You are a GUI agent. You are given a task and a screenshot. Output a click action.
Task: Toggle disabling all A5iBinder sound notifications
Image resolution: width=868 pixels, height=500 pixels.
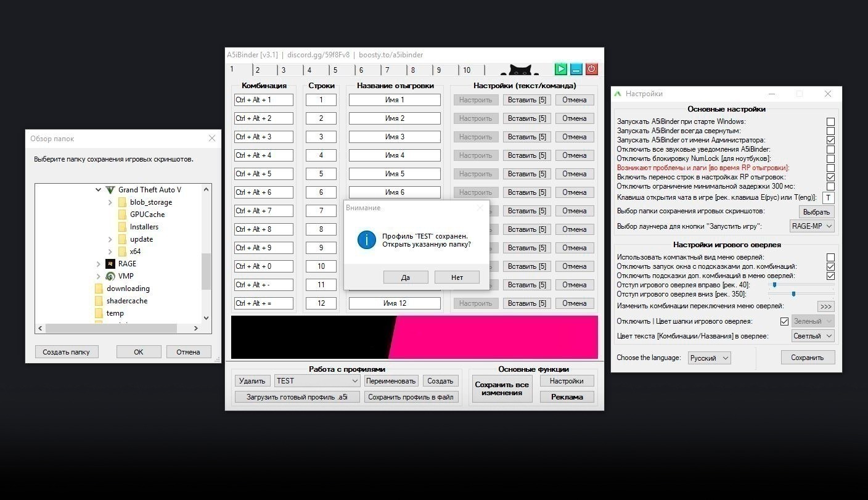(x=830, y=149)
